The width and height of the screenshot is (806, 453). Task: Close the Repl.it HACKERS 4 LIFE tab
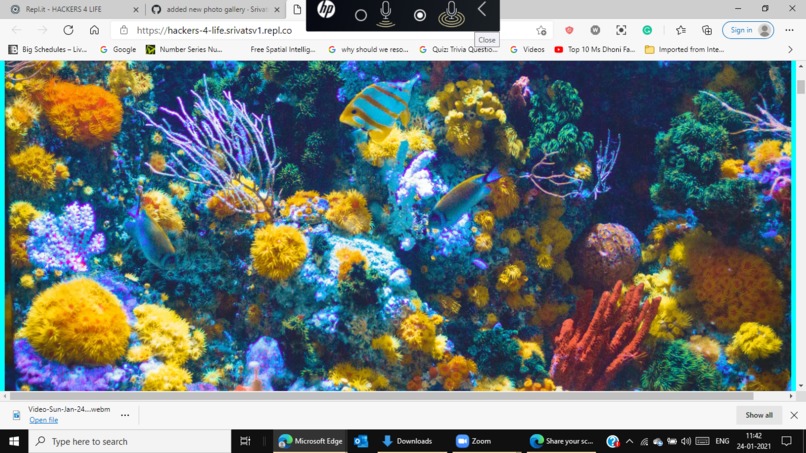coord(136,9)
